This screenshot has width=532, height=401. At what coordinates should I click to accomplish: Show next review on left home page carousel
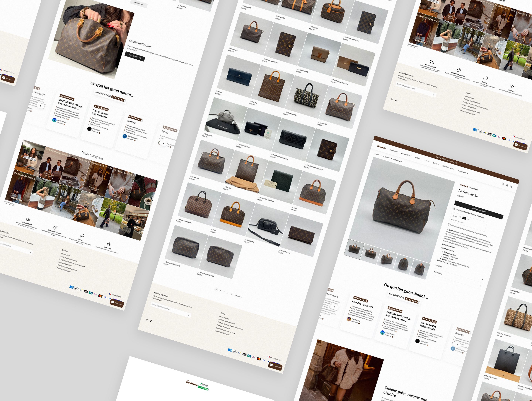pos(163,143)
